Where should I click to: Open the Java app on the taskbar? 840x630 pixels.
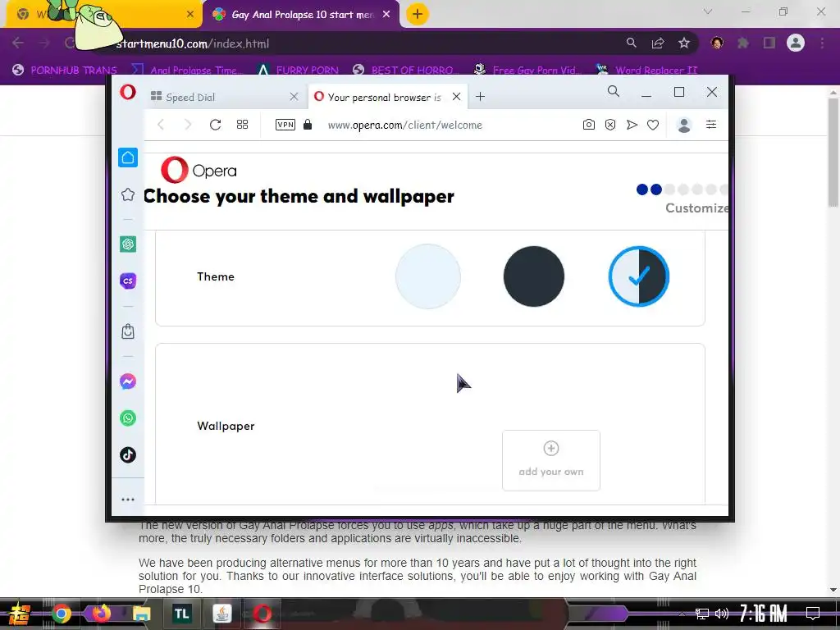pyautogui.click(x=221, y=614)
